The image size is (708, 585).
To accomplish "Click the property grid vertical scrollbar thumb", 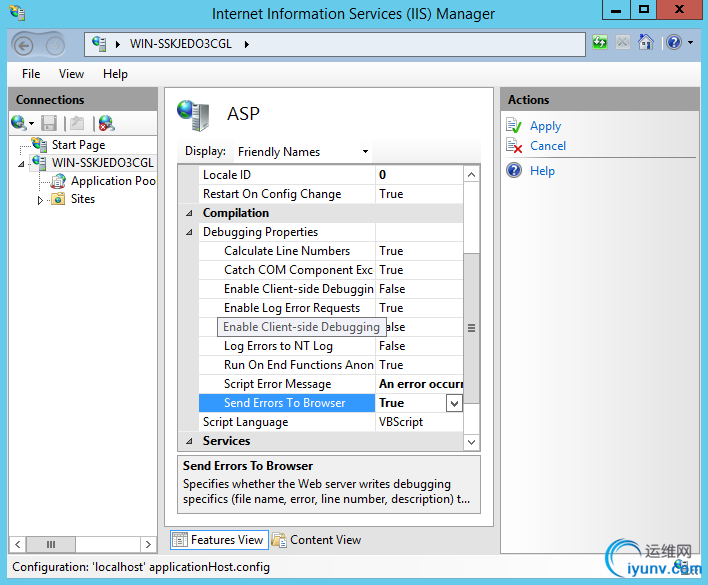I will pos(471,328).
